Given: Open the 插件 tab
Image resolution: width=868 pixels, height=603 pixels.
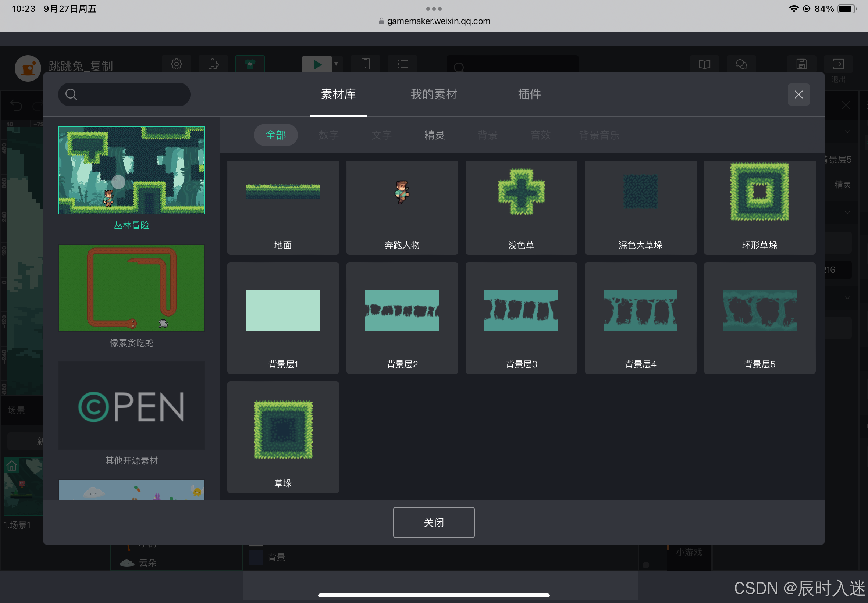Looking at the screenshot, I should [x=529, y=94].
